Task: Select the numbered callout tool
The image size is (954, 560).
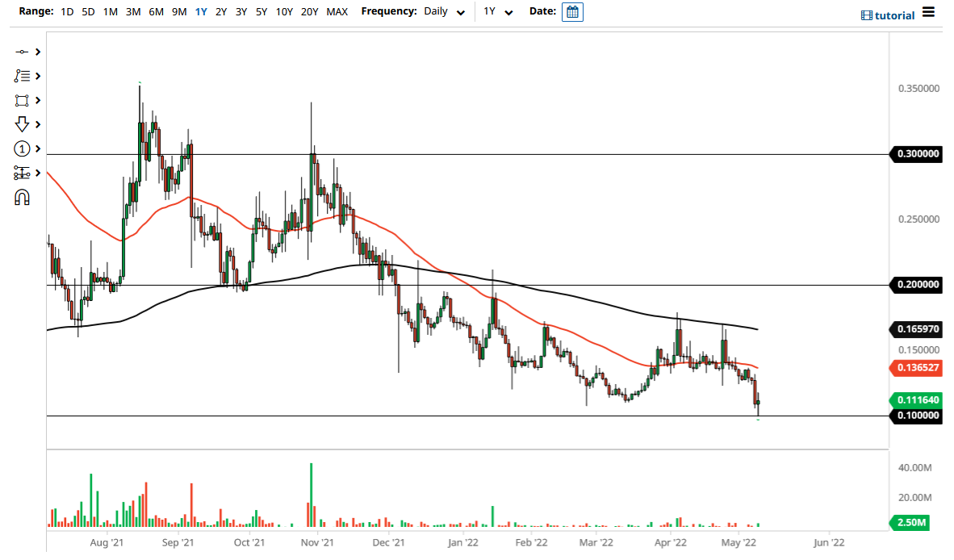Action: point(22,148)
